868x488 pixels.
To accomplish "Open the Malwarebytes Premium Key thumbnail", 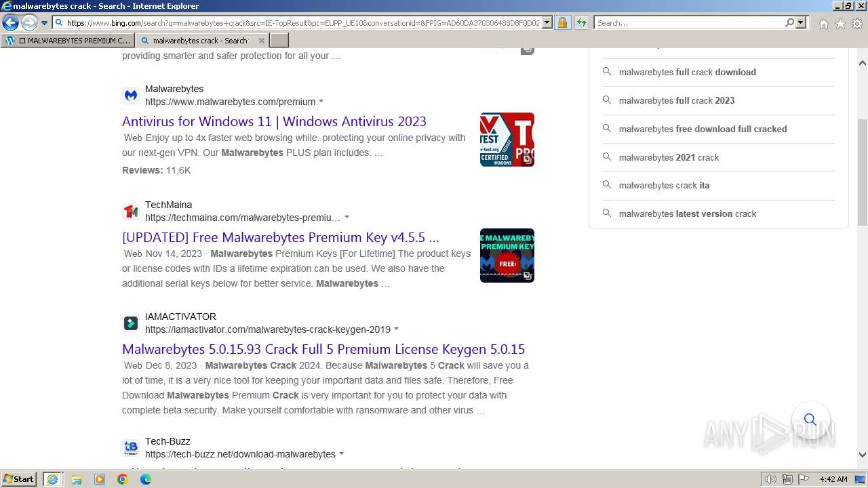I will point(507,256).
